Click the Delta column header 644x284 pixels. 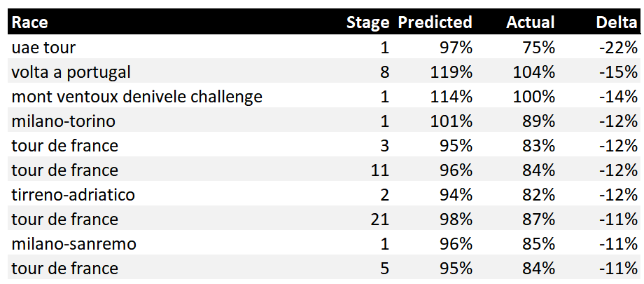pyautogui.click(x=616, y=22)
